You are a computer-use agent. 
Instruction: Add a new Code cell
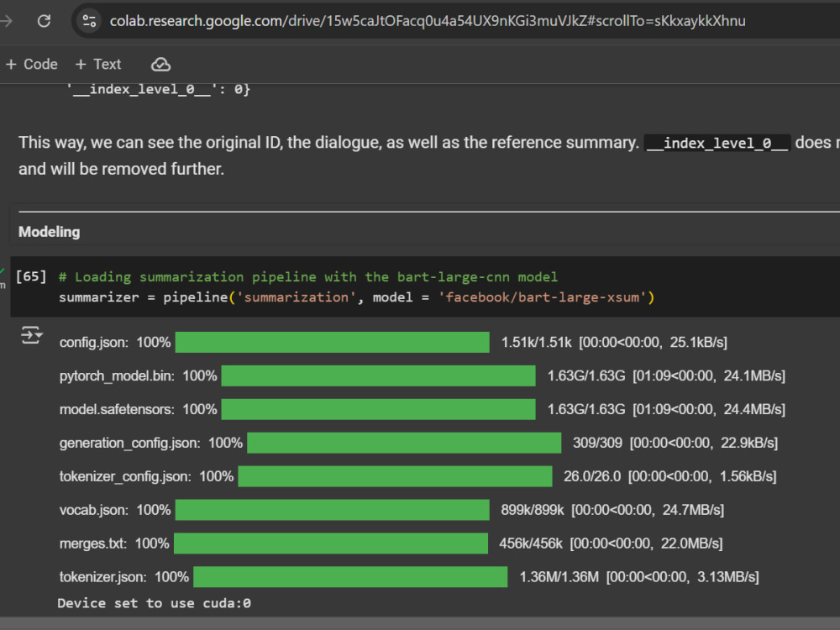[32, 65]
